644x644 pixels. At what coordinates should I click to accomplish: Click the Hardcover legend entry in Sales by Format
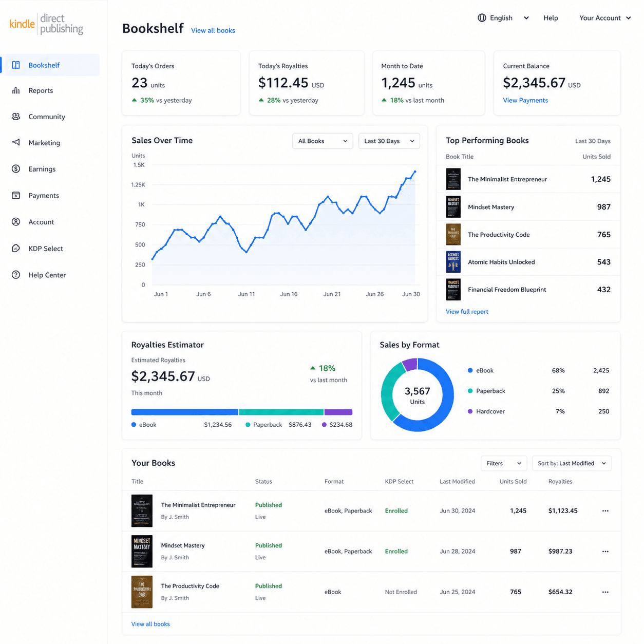[x=486, y=411]
